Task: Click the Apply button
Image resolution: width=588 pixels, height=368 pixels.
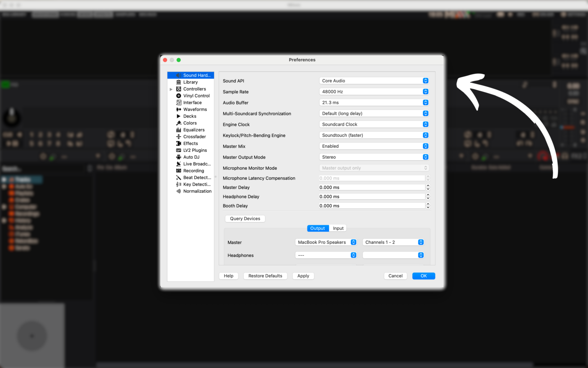Action: [x=303, y=276]
